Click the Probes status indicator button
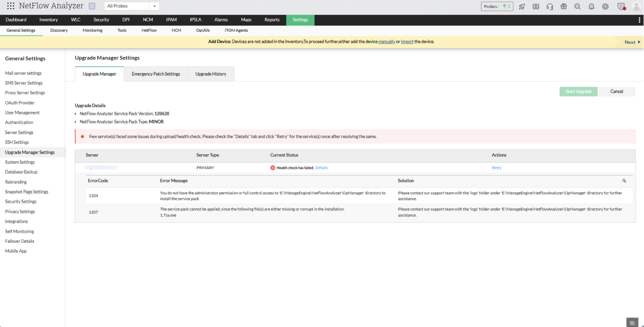 point(497,6)
